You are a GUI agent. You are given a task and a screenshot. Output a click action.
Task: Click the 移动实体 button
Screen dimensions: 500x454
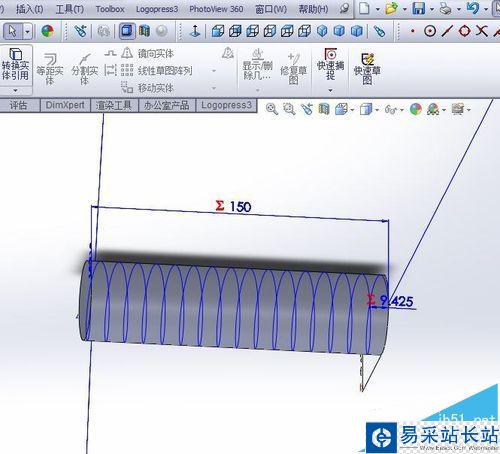(x=148, y=88)
